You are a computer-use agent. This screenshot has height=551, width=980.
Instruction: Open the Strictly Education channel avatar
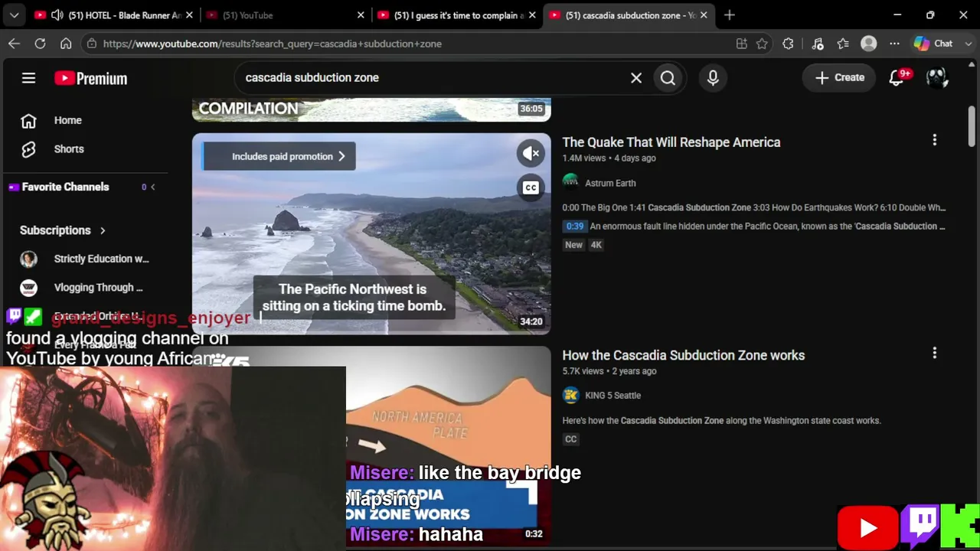(x=28, y=259)
